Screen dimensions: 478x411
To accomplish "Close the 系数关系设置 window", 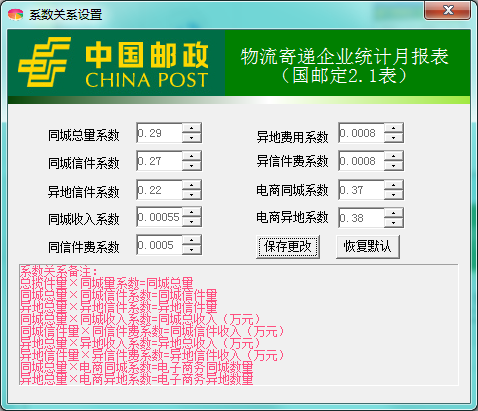I will [x=448, y=10].
